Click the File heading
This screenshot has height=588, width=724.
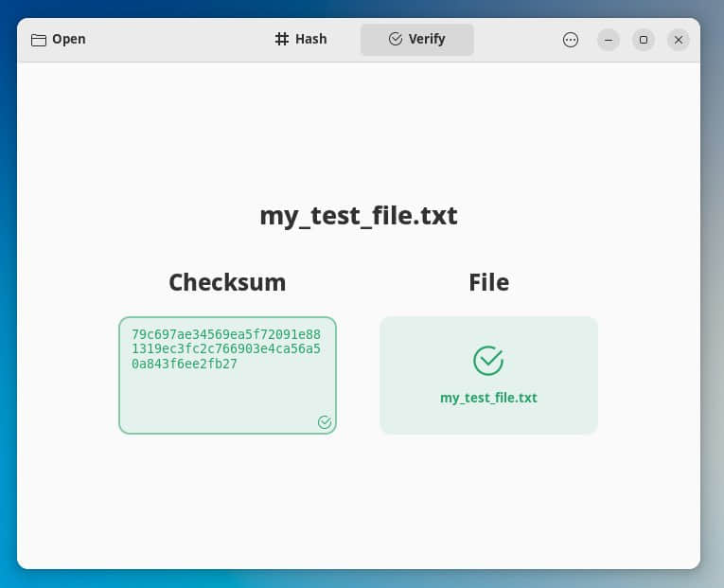pyautogui.click(x=488, y=282)
